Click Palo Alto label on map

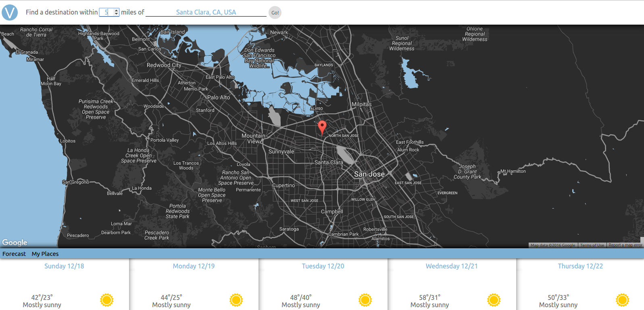tap(219, 97)
